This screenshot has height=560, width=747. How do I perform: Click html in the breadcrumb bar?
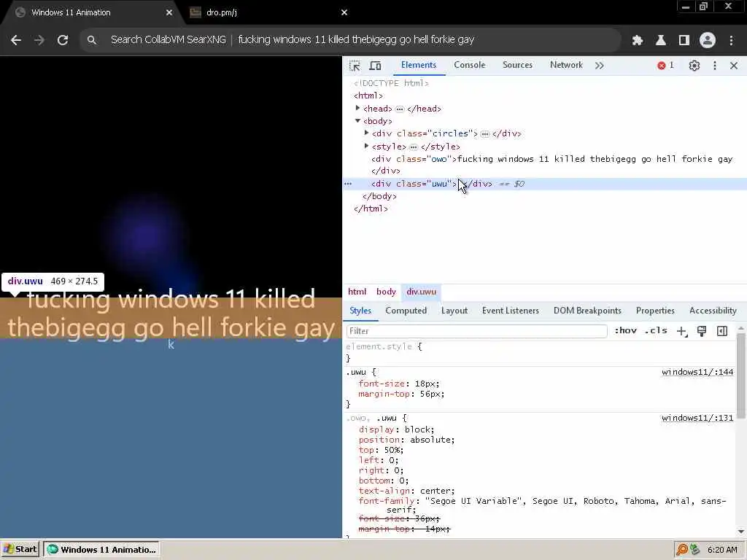[357, 292]
